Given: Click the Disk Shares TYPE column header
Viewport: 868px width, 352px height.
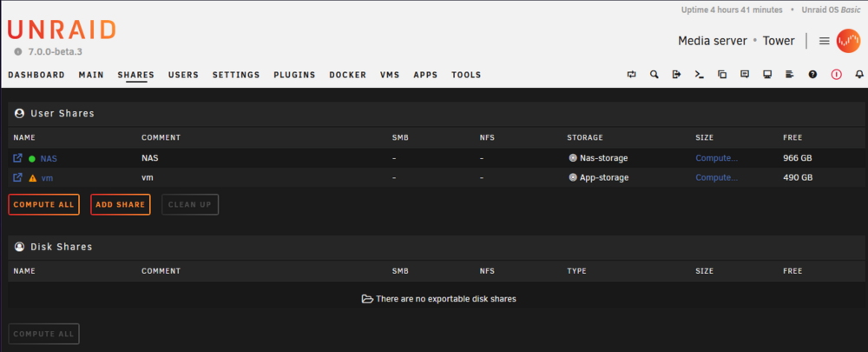Looking at the screenshot, I should (576, 271).
